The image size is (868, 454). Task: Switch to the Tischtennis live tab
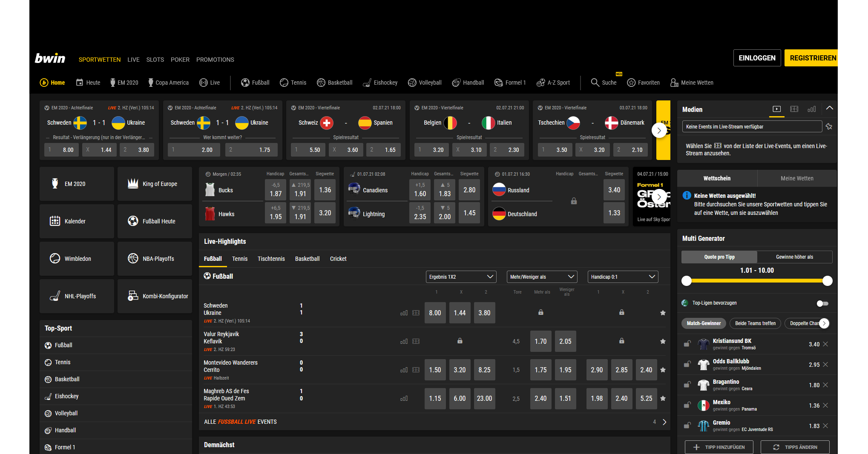click(271, 259)
